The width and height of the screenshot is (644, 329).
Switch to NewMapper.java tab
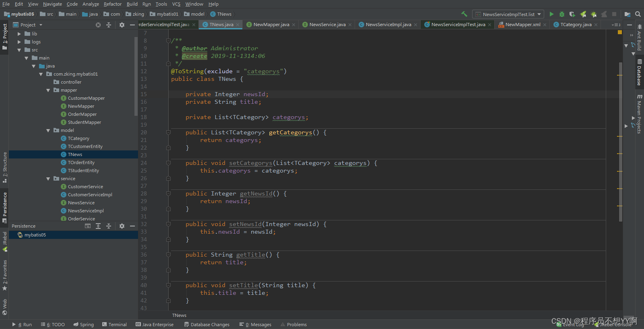pos(271,25)
